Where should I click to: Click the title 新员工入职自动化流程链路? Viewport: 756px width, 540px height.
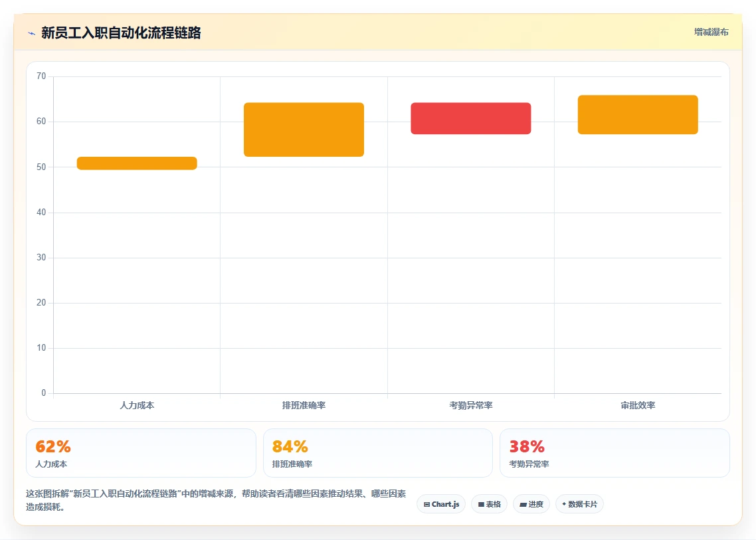[121, 33]
